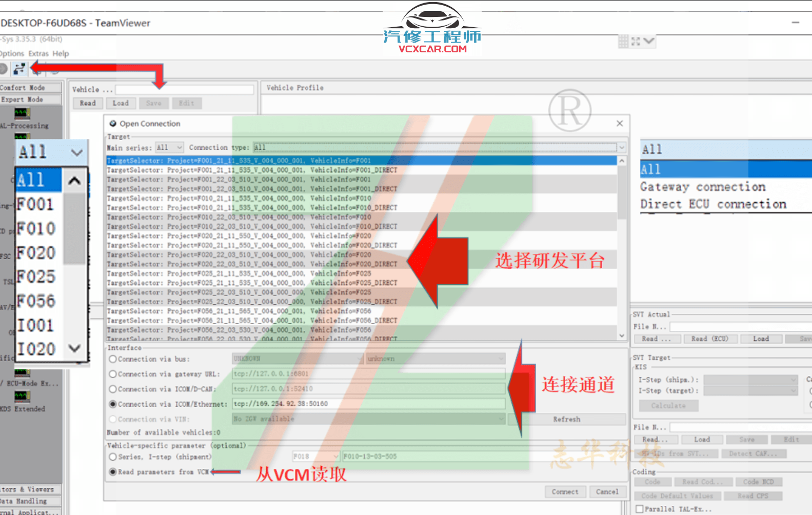Click the series list scroll-up arrow

click(75, 181)
